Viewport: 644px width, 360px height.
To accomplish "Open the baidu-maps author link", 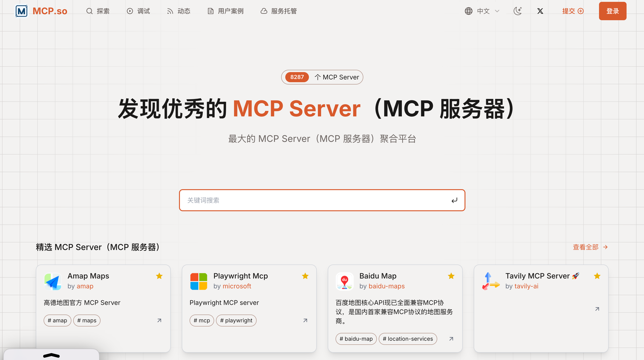I will click(x=386, y=286).
